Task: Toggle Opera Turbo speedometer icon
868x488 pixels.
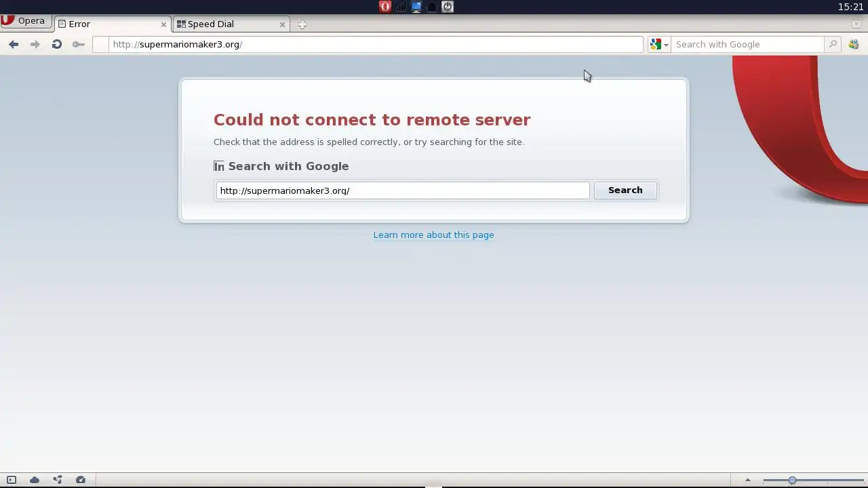Action: (x=81, y=480)
